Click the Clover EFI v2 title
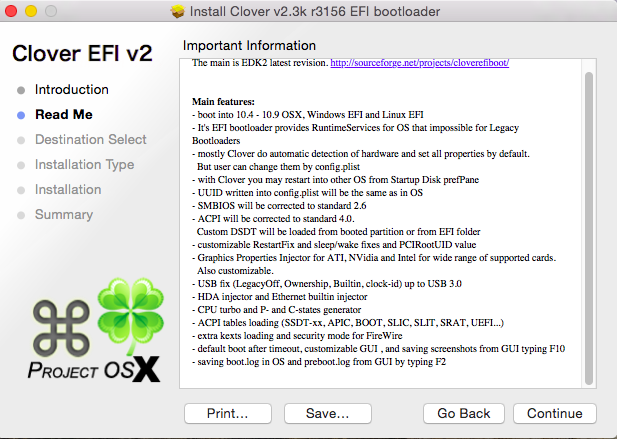617x439 pixels. click(x=82, y=53)
